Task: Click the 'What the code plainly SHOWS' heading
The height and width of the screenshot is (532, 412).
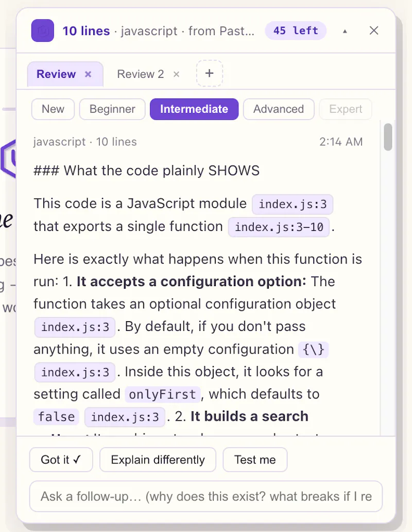Action: [x=146, y=171]
